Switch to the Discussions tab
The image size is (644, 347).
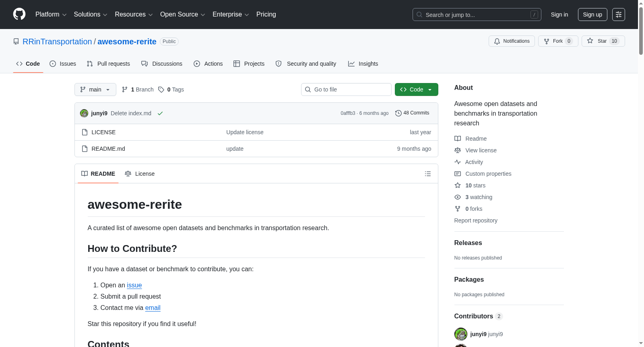click(x=162, y=64)
